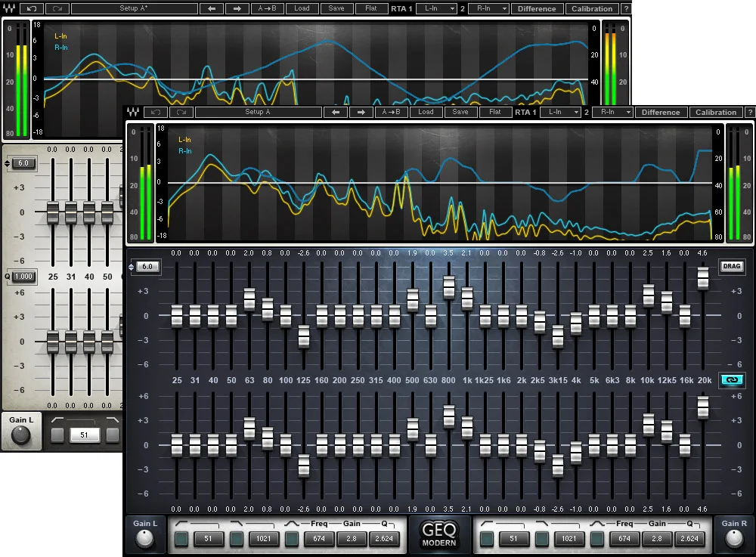Toggle the Difference display mode

pyautogui.click(x=661, y=111)
